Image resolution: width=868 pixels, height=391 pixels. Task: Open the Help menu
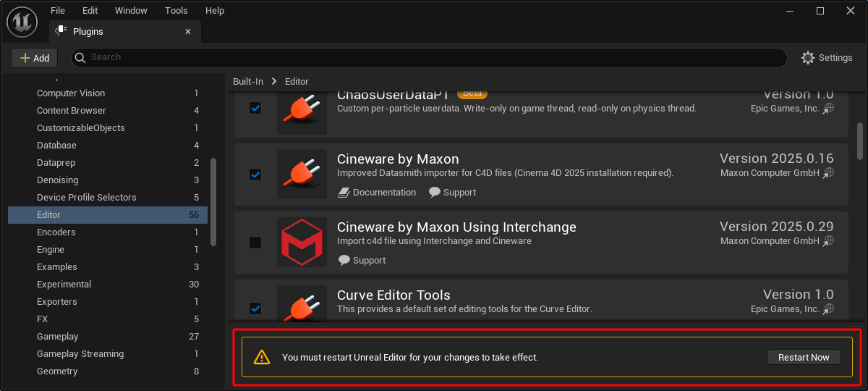pyautogui.click(x=215, y=10)
